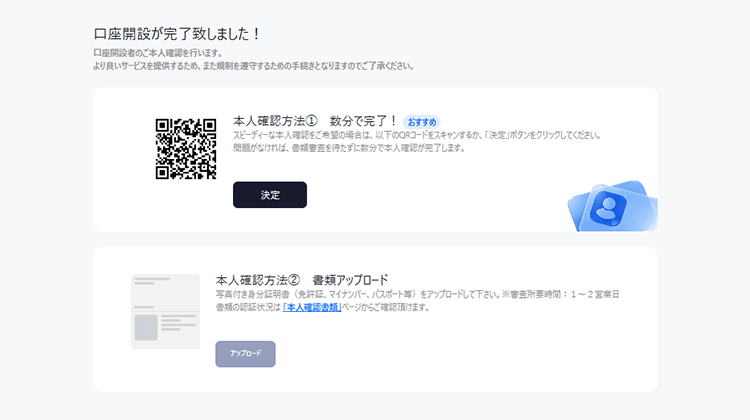Open the 本人確認書類 link
This screenshot has width=750, height=420.
click(x=312, y=307)
